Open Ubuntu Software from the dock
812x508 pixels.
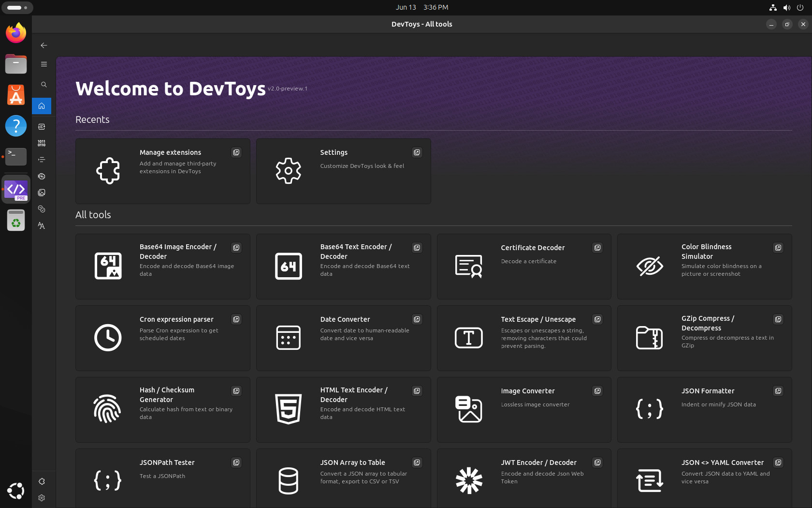16,95
